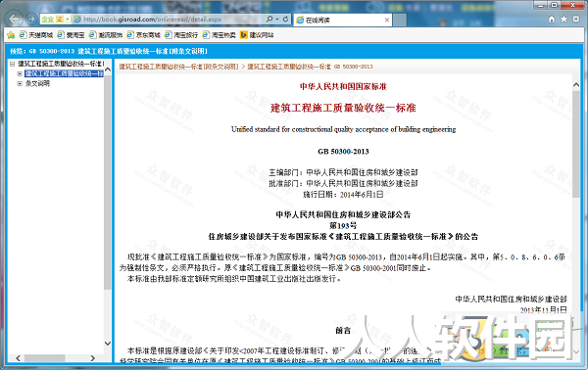Click the search magnifier in address bar
Screen dimensions: 588x370
coord(269,20)
